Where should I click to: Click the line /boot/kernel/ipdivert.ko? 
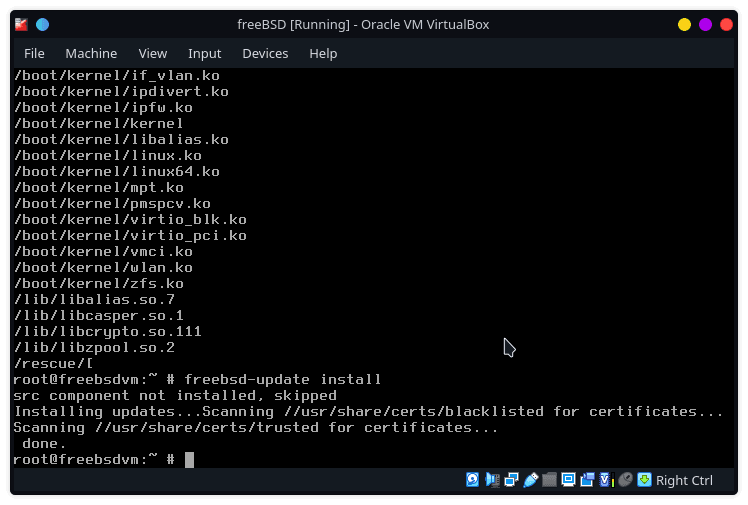121,92
